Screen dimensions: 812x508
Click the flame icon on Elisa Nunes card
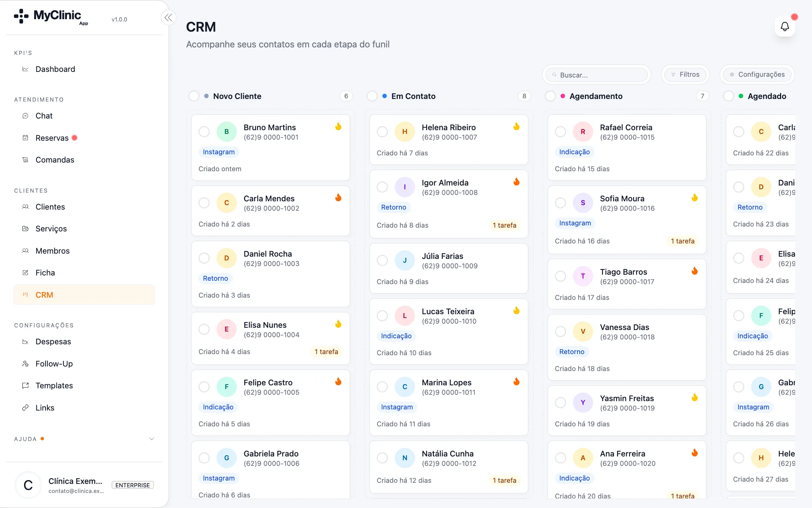coord(338,324)
